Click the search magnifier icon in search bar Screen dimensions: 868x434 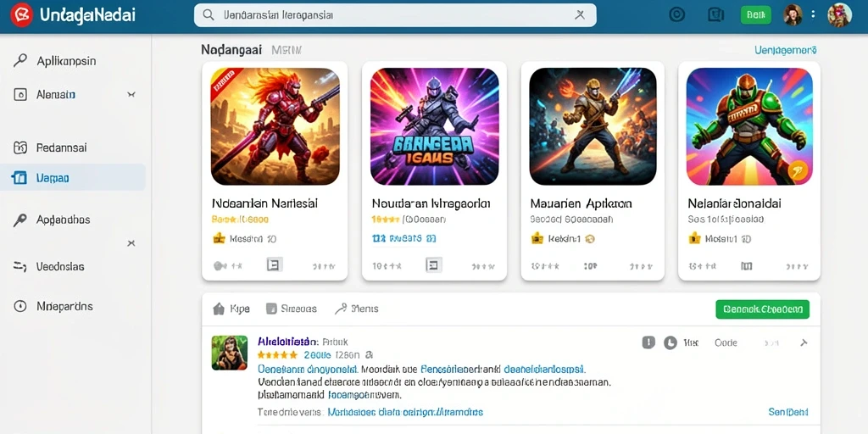pos(209,15)
